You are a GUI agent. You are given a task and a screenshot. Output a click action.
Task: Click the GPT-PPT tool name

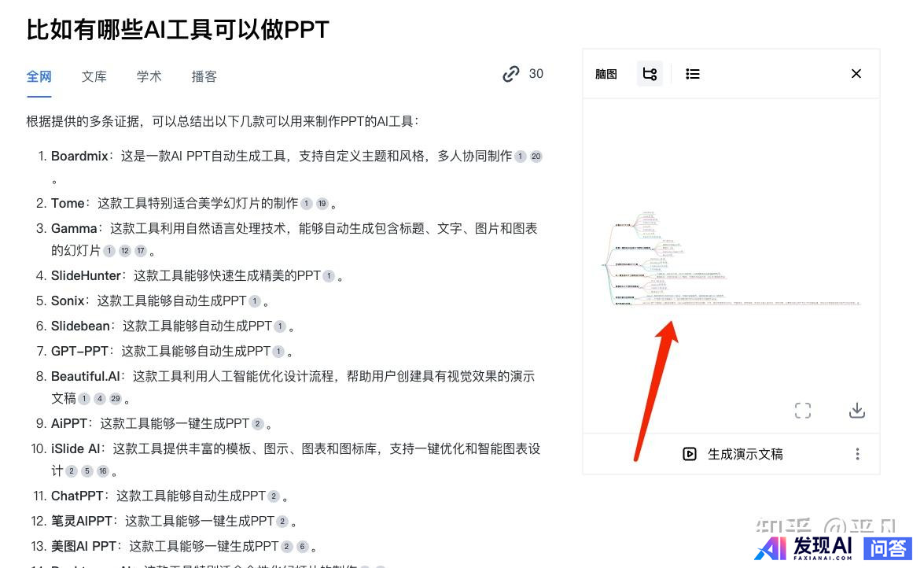point(79,352)
